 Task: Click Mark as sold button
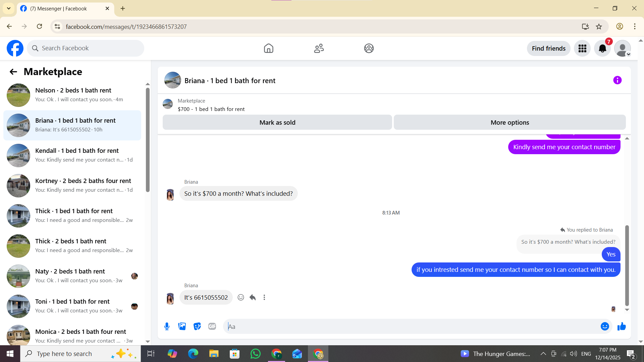pos(277,122)
